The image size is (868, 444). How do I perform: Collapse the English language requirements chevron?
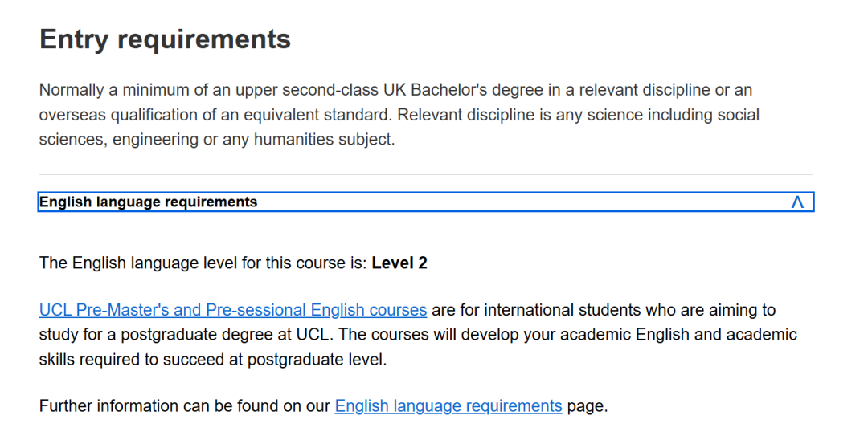796,202
